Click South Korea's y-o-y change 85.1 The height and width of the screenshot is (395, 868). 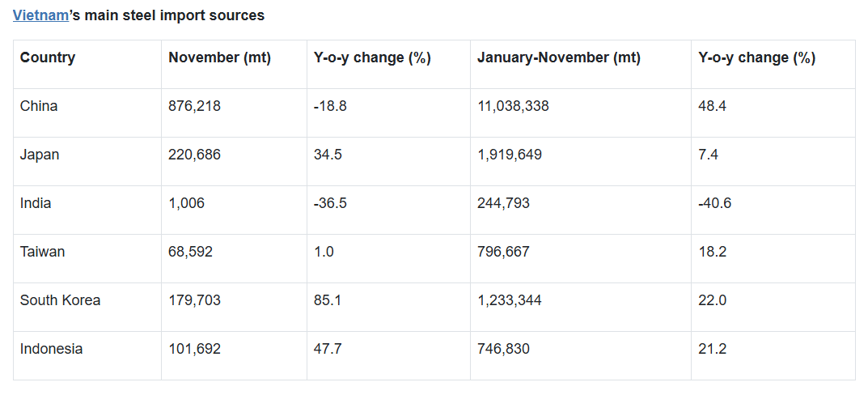click(x=328, y=300)
